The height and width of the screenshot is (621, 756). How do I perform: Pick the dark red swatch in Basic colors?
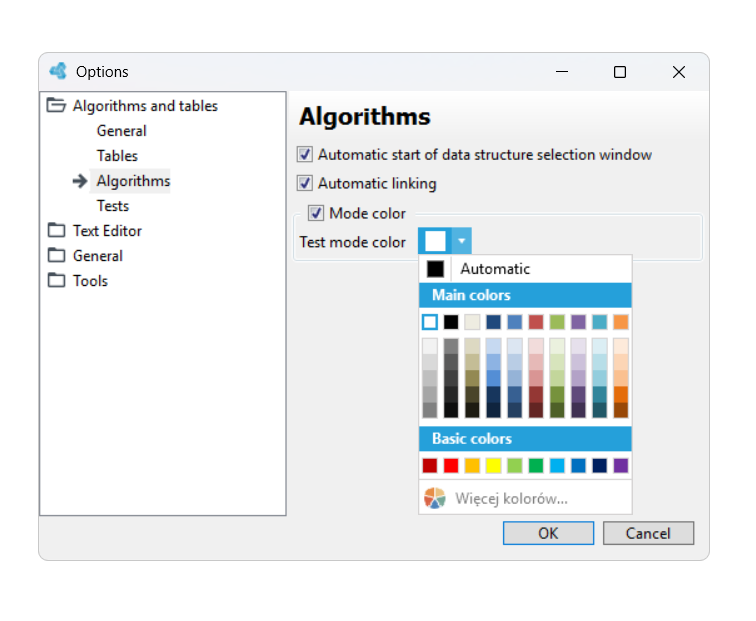[430, 465]
